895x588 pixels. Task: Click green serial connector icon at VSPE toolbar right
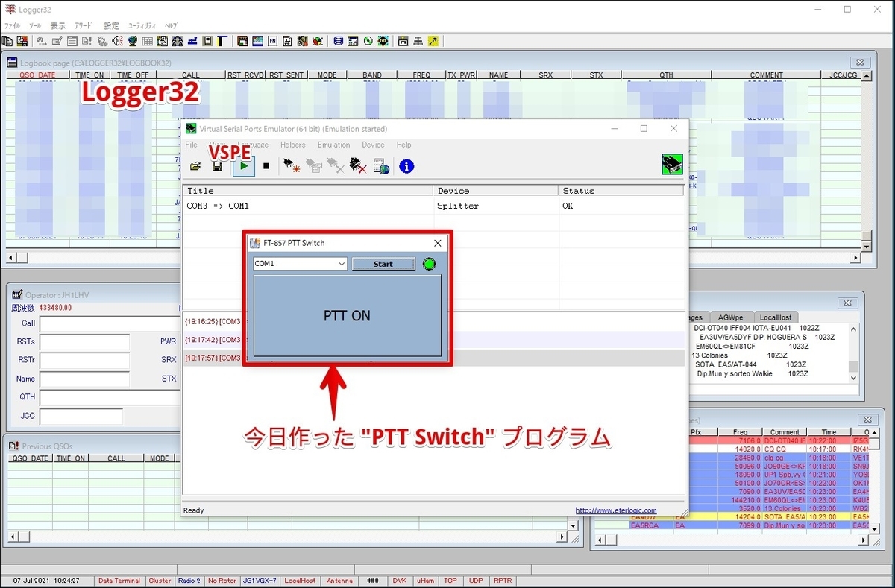coord(672,165)
